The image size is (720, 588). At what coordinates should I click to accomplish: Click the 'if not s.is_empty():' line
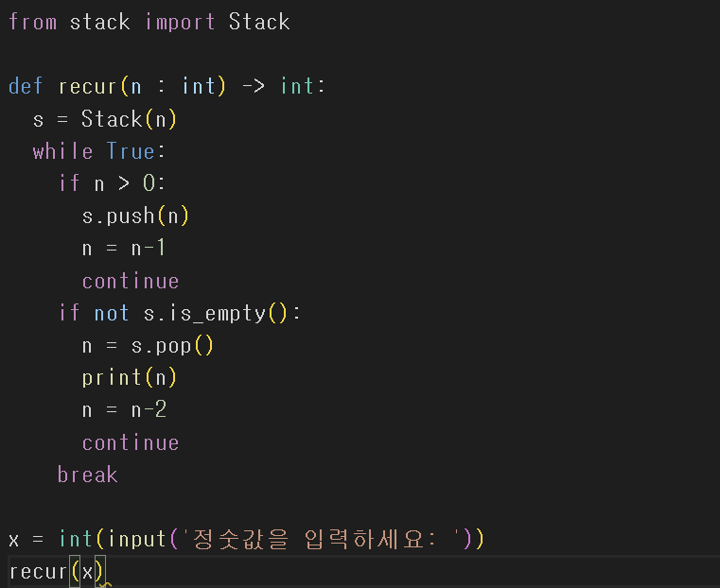[x=180, y=313]
